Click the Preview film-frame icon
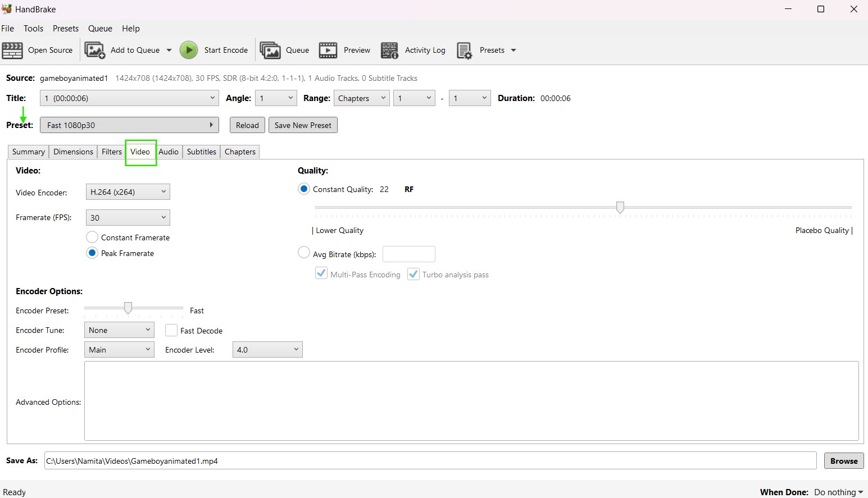The image size is (868, 498). (328, 50)
